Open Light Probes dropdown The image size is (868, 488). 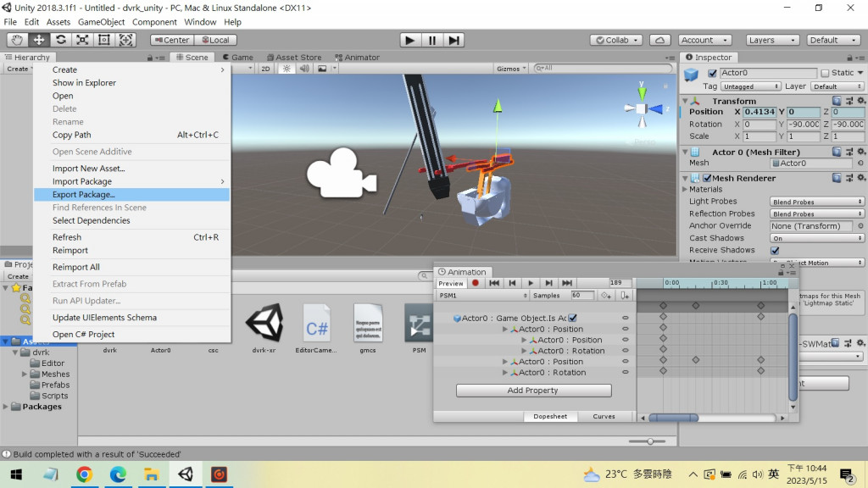(816, 202)
